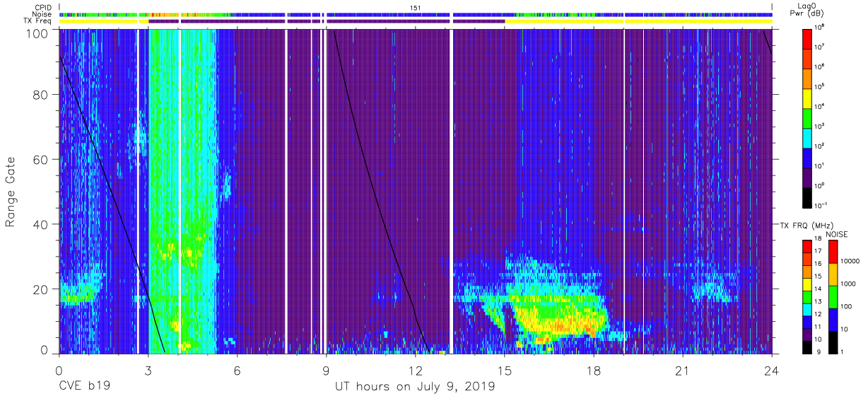Click the y-axis tick label 60
The image size is (868, 401).
coord(41,160)
